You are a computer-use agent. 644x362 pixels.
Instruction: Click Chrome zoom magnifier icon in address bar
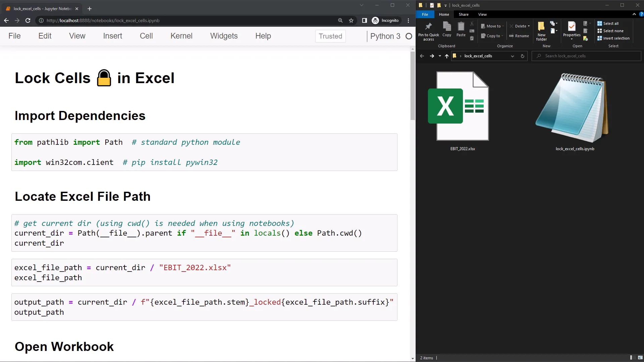point(340,20)
